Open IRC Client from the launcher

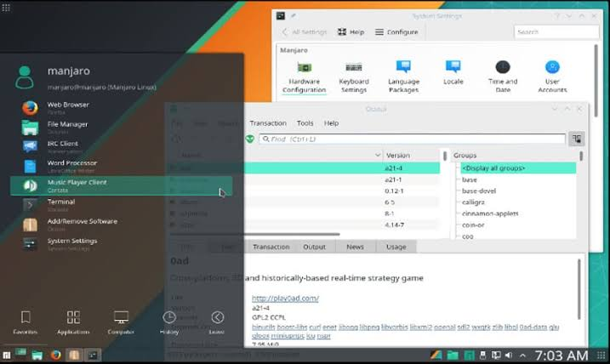(x=122, y=146)
